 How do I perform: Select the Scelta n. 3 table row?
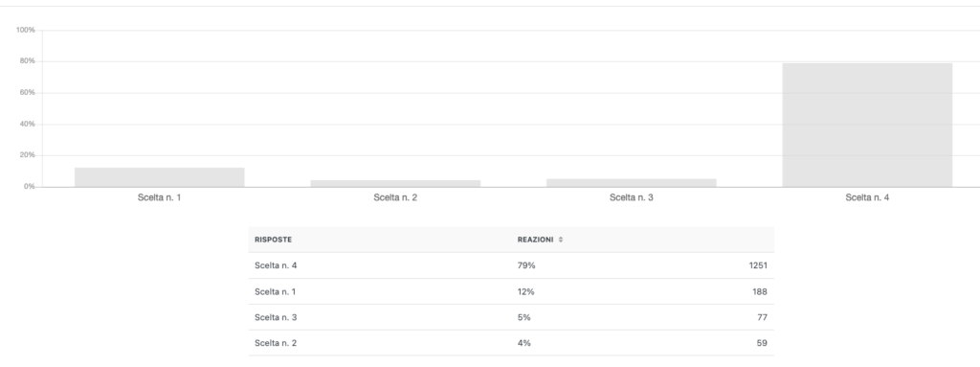point(511,317)
